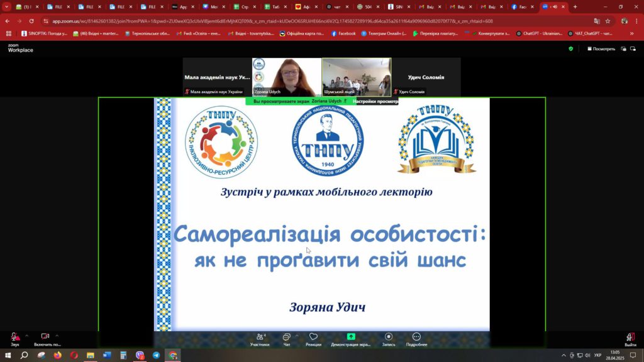Switch to the Стр spreadsheet tab

point(245,6)
